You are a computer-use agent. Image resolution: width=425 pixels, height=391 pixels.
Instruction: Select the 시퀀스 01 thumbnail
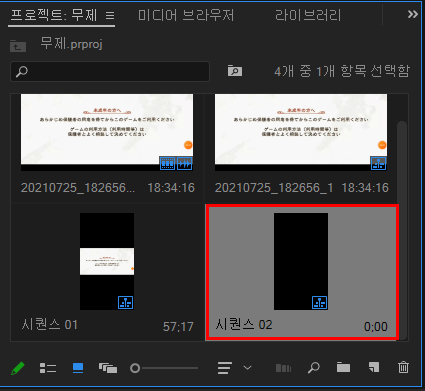pyautogui.click(x=107, y=261)
